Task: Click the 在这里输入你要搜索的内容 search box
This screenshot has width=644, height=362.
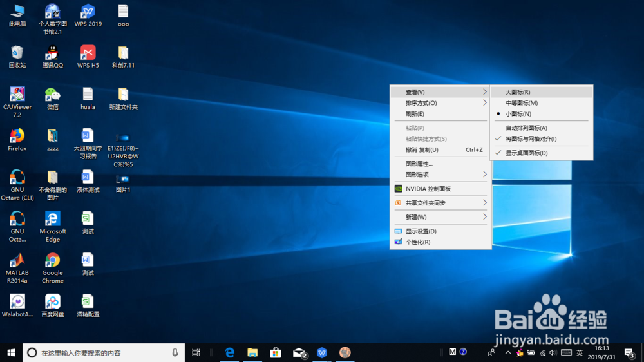Action: pyautogui.click(x=104, y=352)
